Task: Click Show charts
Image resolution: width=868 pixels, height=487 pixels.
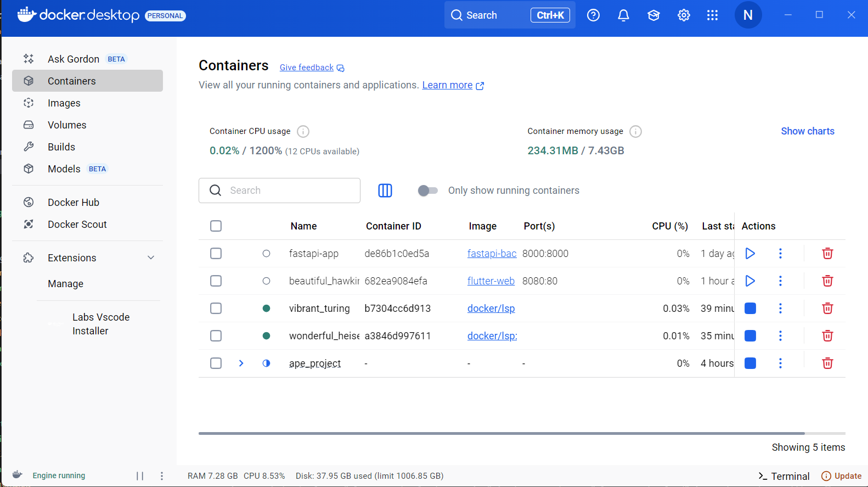Action: click(808, 131)
